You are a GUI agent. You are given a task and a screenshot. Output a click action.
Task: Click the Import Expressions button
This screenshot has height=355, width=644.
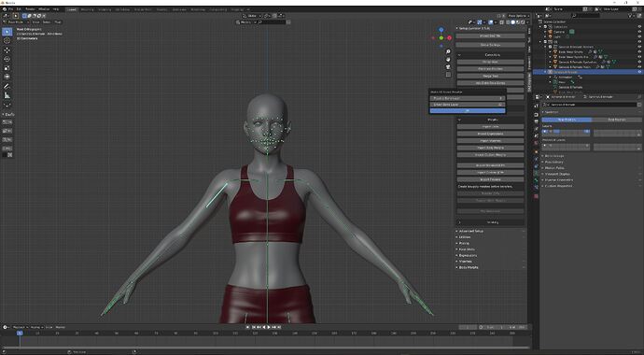[490, 134]
